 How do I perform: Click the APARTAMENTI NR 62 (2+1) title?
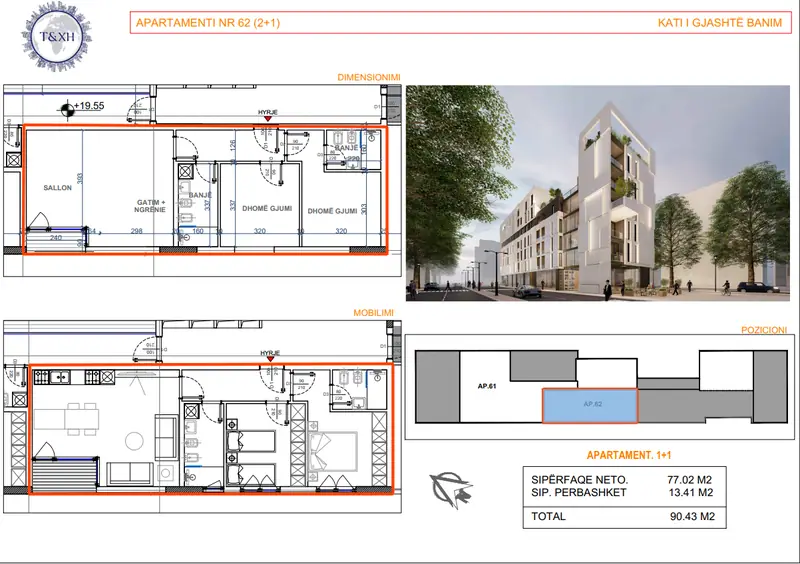(x=208, y=23)
